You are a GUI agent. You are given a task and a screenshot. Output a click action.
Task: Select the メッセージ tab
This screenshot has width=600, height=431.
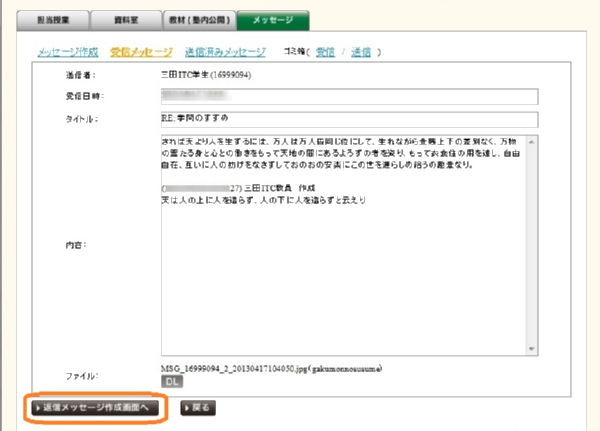(x=273, y=18)
